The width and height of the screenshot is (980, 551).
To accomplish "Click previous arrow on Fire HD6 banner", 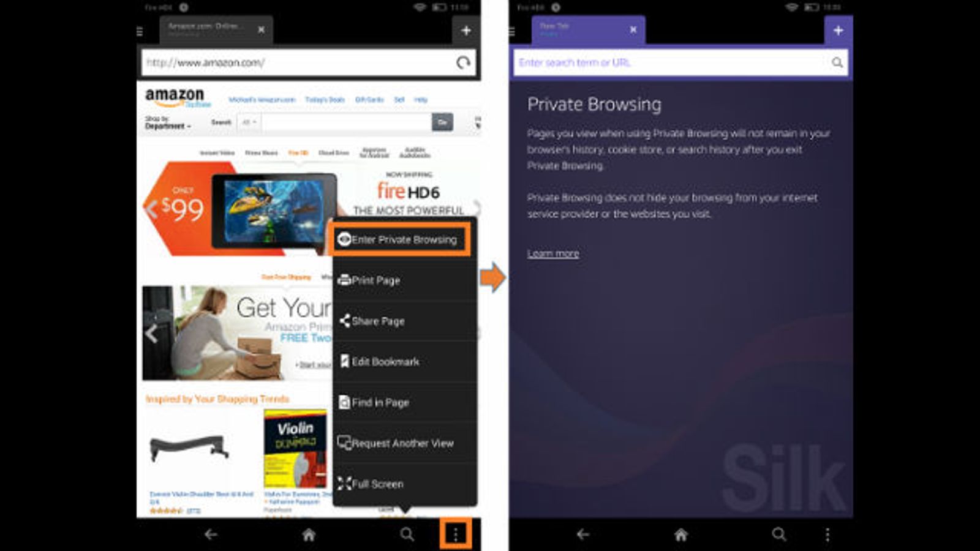I will [151, 209].
